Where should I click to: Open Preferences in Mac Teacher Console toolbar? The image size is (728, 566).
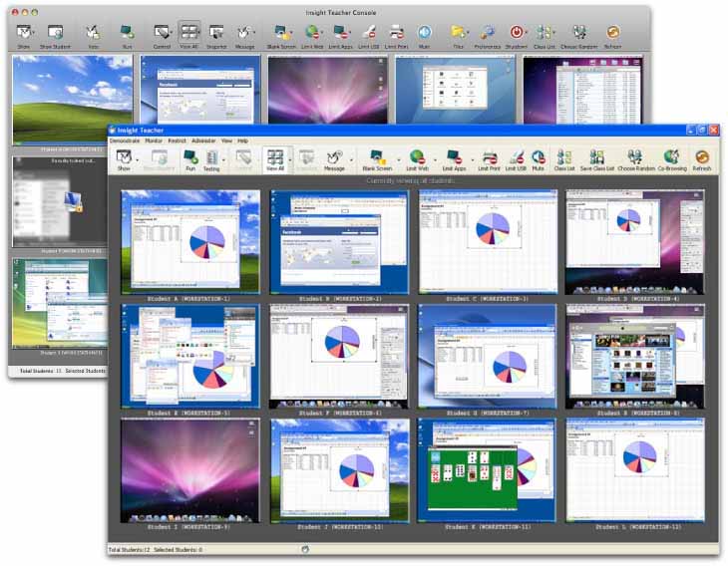click(x=488, y=34)
